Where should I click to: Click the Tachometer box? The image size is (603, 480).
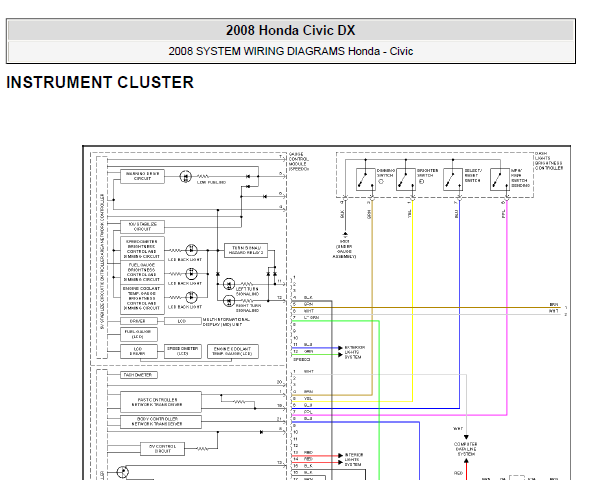(x=138, y=375)
